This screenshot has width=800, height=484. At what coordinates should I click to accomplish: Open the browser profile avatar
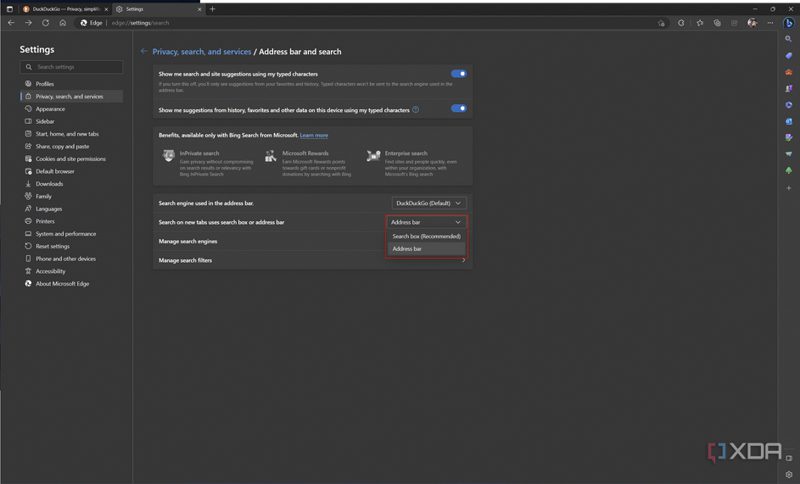point(752,23)
